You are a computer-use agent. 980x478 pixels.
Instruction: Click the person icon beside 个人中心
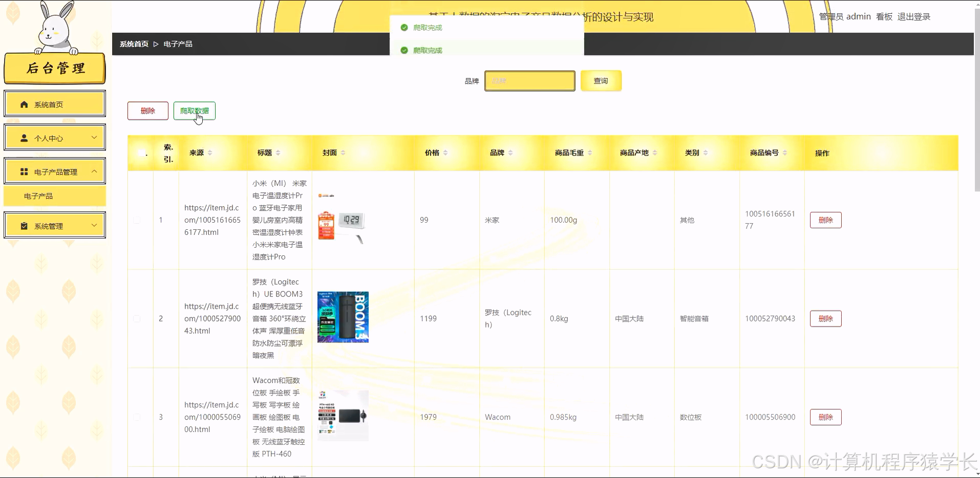pos(24,138)
